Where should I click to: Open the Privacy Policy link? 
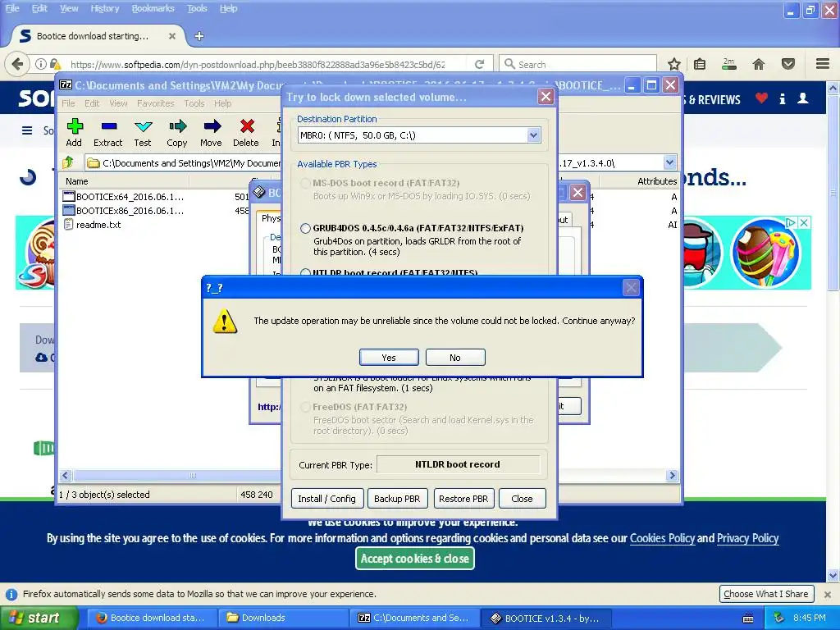[748, 538]
